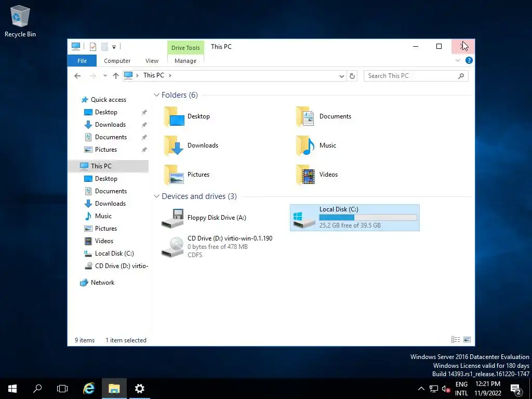Click the '25.2 GB free of 39.5 GB' text
This screenshot has width=532, height=399.
point(350,225)
